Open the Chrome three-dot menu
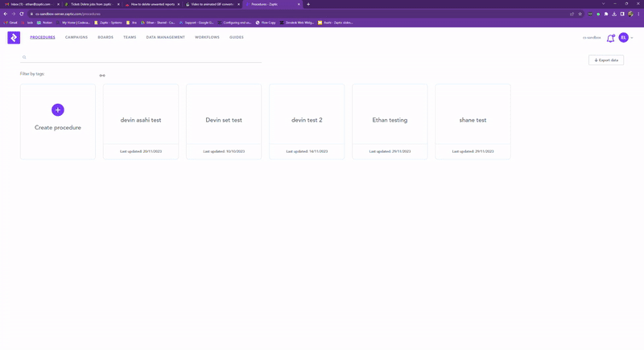This screenshot has height=350, width=644. coord(638,14)
